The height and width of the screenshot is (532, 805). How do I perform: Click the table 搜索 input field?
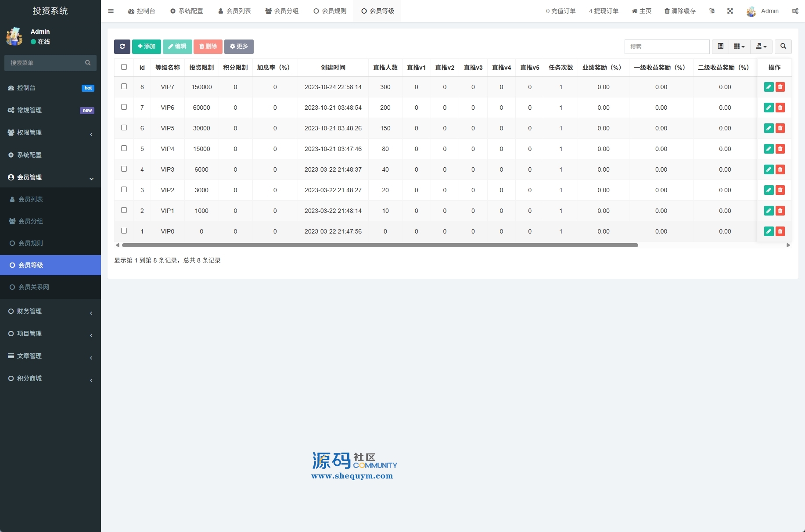click(x=666, y=47)
